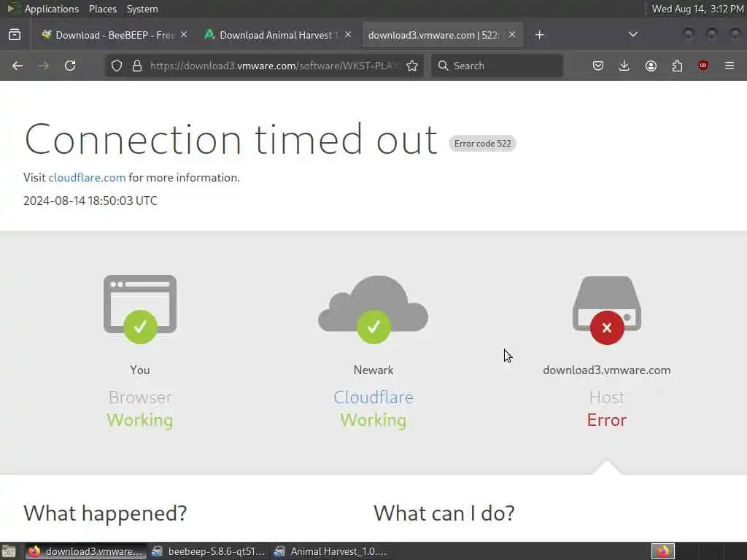Viewport: 747px width, 560px height.
Task: Open the Animal Harvest_1.0 taskbar window
Action: (332, 551)
